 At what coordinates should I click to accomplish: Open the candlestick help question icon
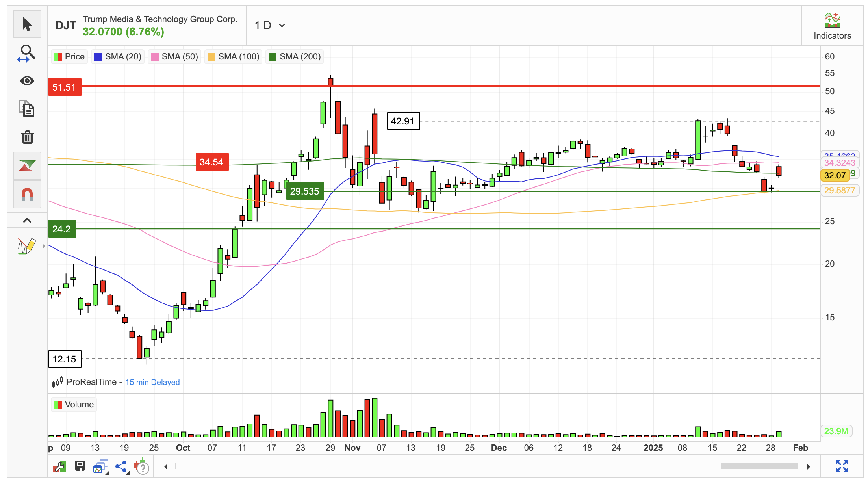141,466
